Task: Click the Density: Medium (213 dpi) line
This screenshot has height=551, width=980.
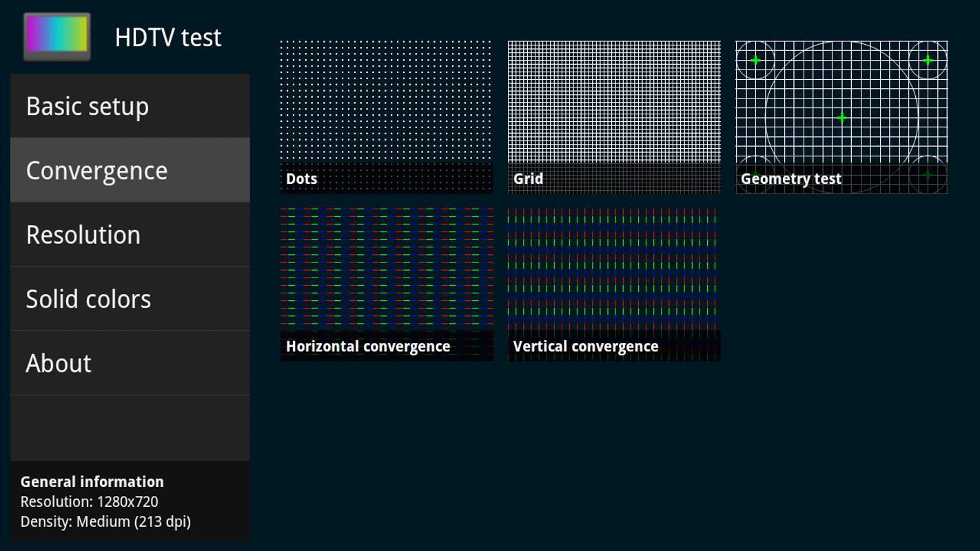Action: point(105,521)
